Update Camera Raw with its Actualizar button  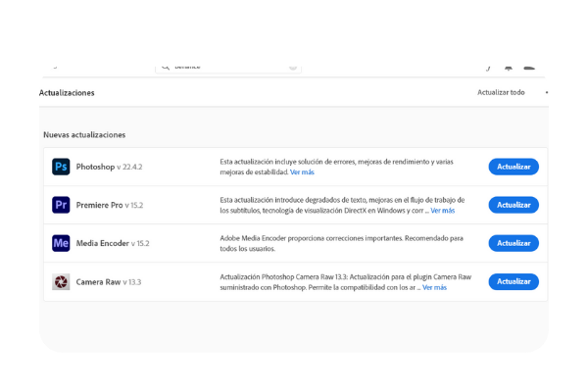coord(514,281)
